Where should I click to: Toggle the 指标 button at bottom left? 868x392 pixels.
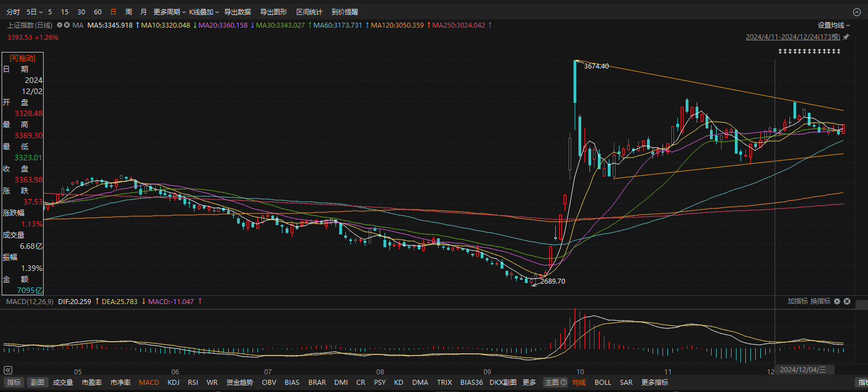(x=14, y=382)
